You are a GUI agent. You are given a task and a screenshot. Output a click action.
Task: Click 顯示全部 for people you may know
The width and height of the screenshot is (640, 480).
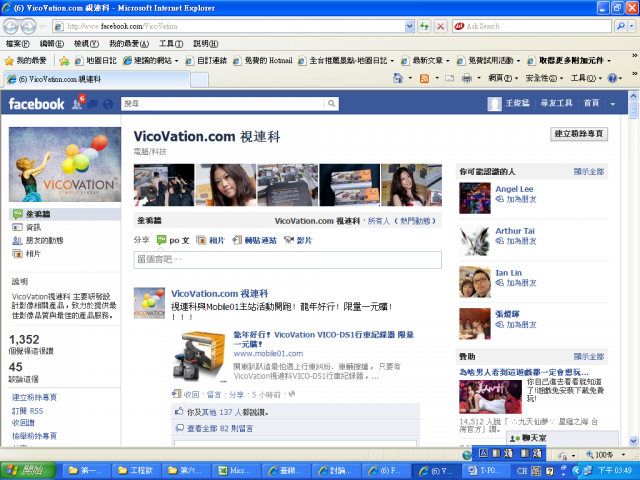point(589,172)
